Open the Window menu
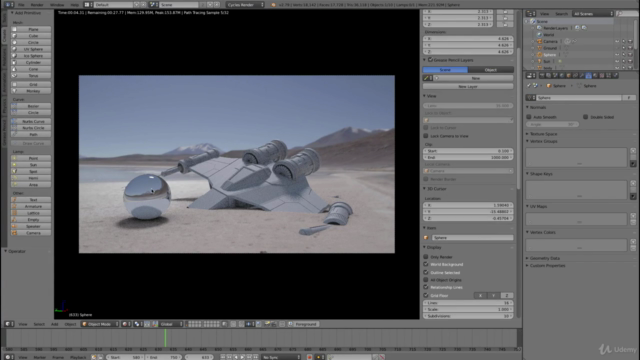Screen dimensions: 640x360 [57, 5]
